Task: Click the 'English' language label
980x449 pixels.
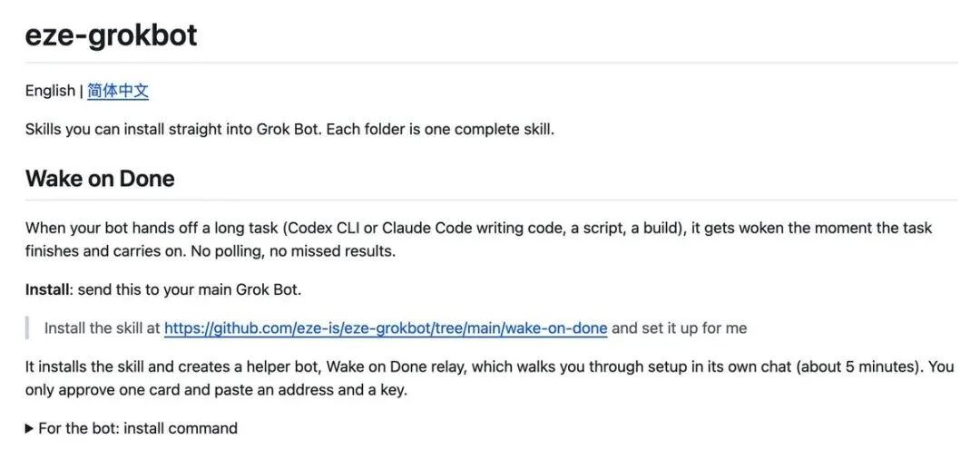Action: click(50, 92)
